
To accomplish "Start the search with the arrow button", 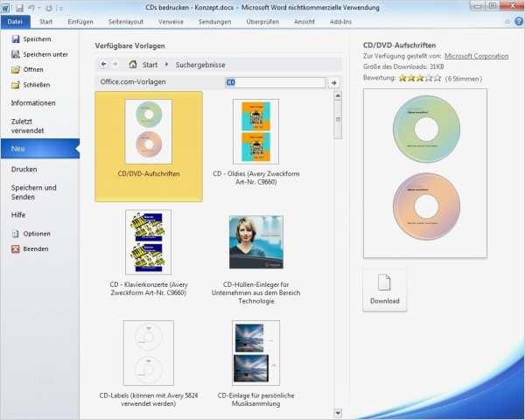I will coord(334,83).
